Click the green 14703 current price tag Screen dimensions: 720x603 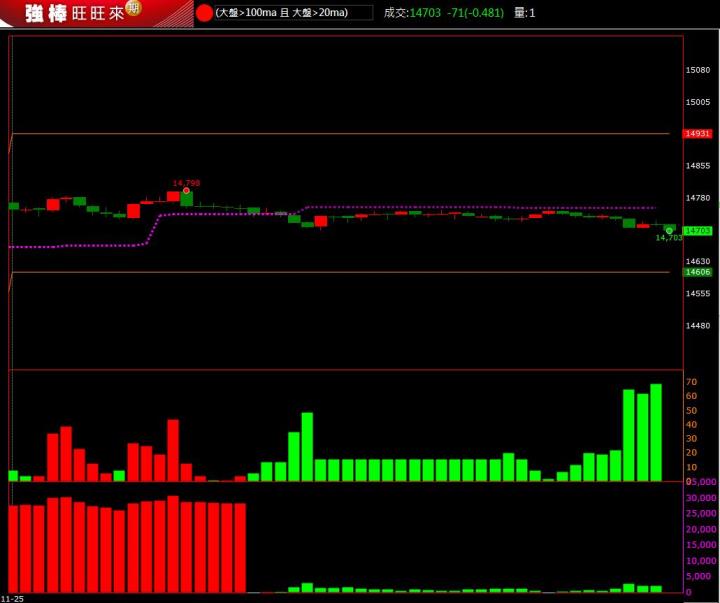point(698,231)
